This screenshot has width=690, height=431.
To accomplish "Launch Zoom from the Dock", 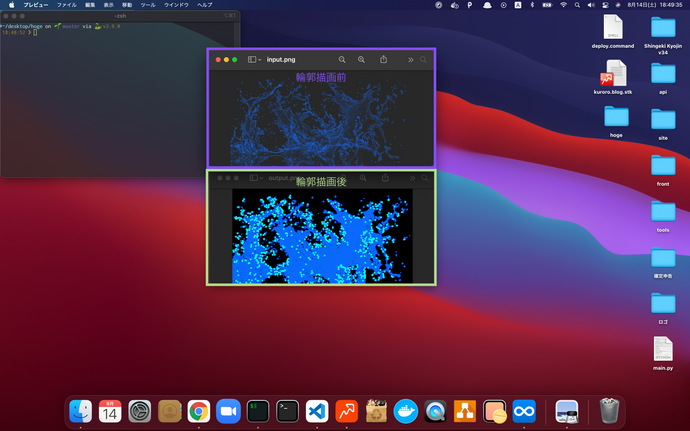I will click(228, 411).
